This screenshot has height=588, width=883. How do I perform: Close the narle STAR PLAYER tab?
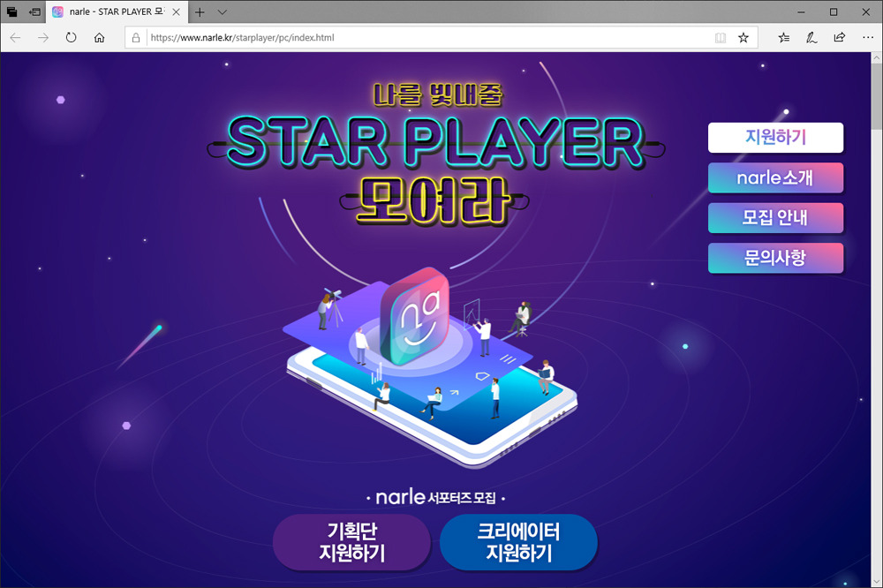click(x=177, y=11)
